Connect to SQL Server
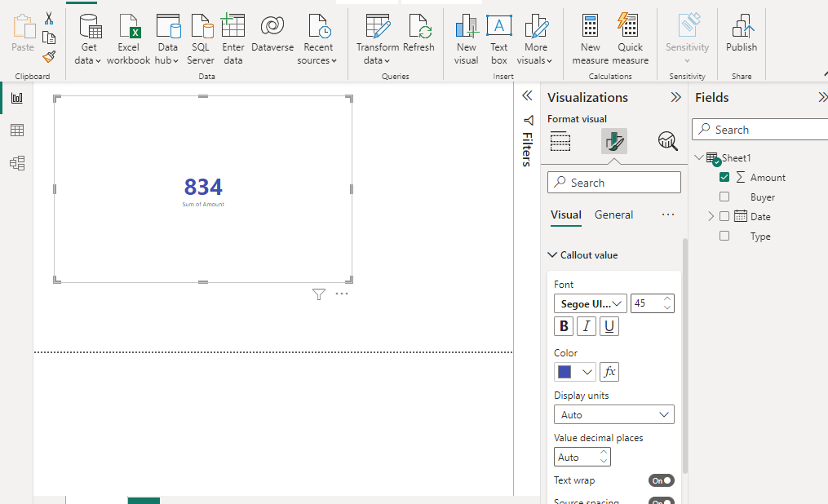The width and height of the screenshot is (828, 504). 201,40
